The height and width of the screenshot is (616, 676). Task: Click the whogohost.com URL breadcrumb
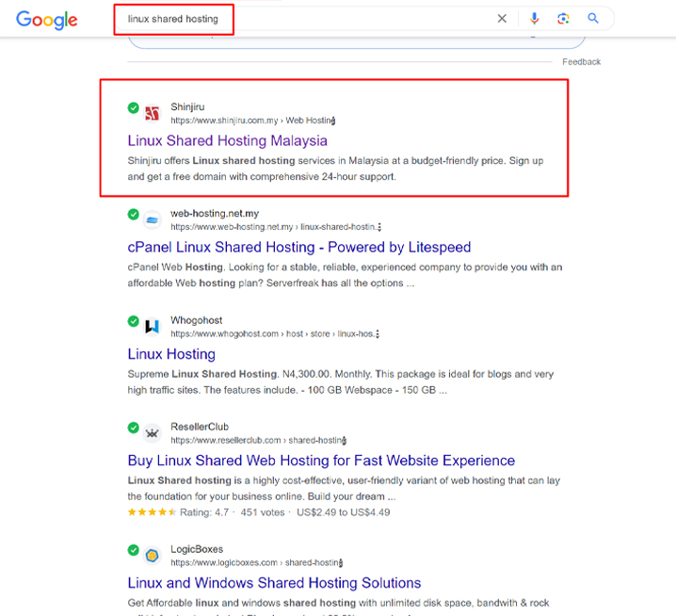point(272,333)
